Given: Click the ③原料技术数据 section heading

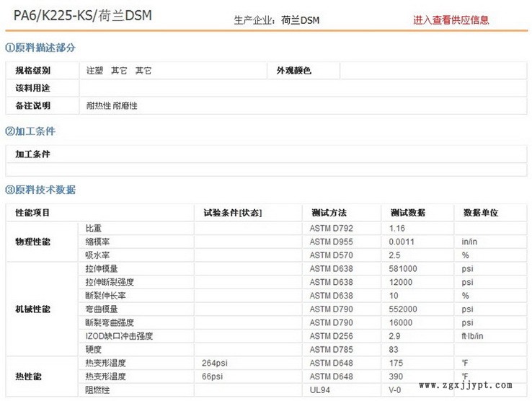Looking at the screenshot, I should point(40,190).
